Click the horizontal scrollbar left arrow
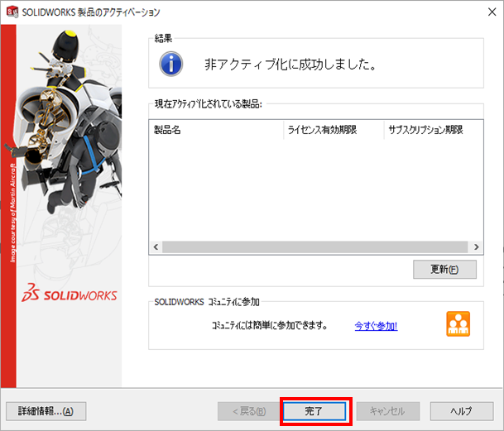Viewport: 504px width, 431px height. [156, 247]
